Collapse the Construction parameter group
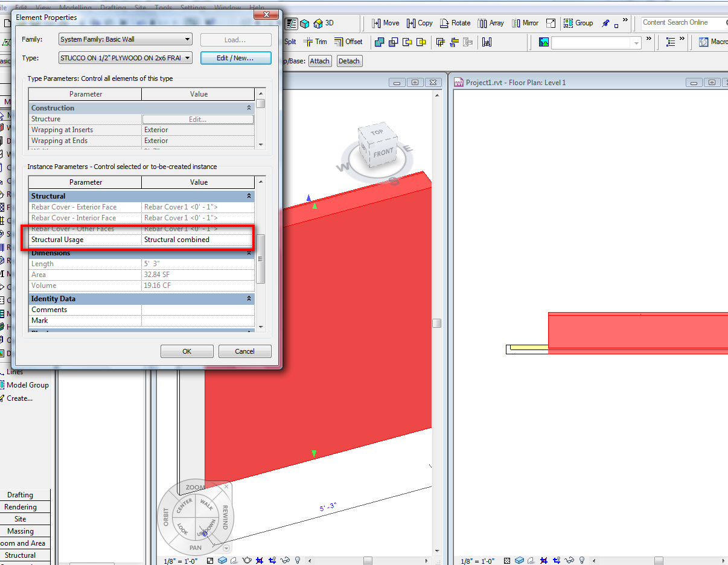This screenshot has height=565, width=728. click(x=249, y=108)
